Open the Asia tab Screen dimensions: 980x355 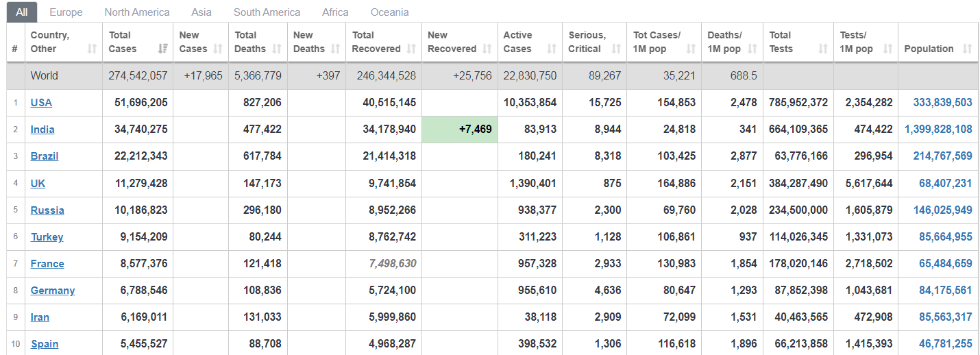click(201, 12)
